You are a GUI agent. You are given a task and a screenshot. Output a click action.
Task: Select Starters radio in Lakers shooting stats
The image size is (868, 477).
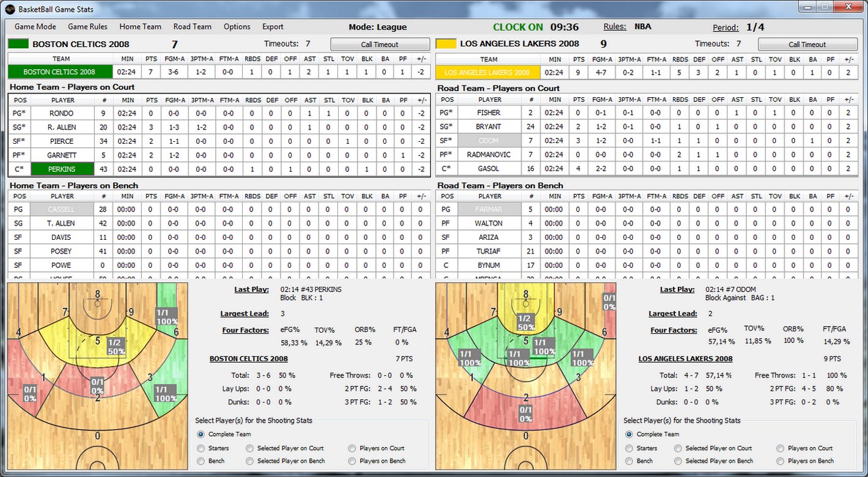(x=629, y=448)
